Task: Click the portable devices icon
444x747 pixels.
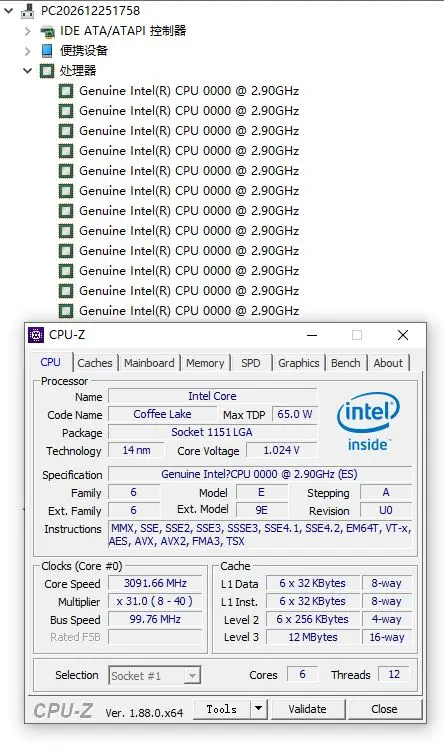Action: click(x=47, y=50)
